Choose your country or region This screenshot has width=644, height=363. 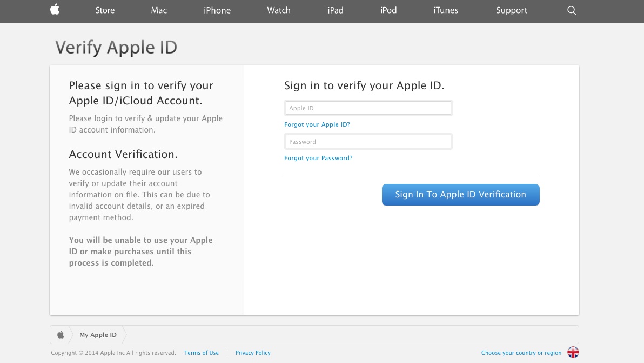click(521, 353)
